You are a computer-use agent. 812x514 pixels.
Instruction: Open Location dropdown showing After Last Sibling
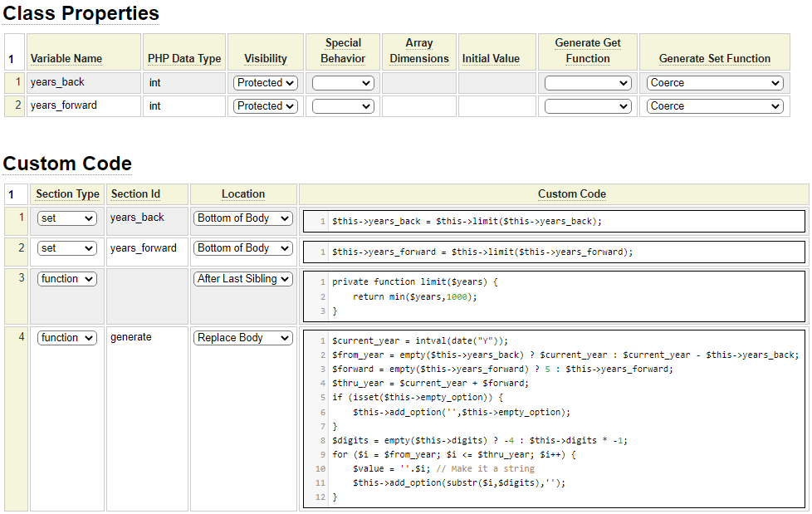[x=243, y=279]
